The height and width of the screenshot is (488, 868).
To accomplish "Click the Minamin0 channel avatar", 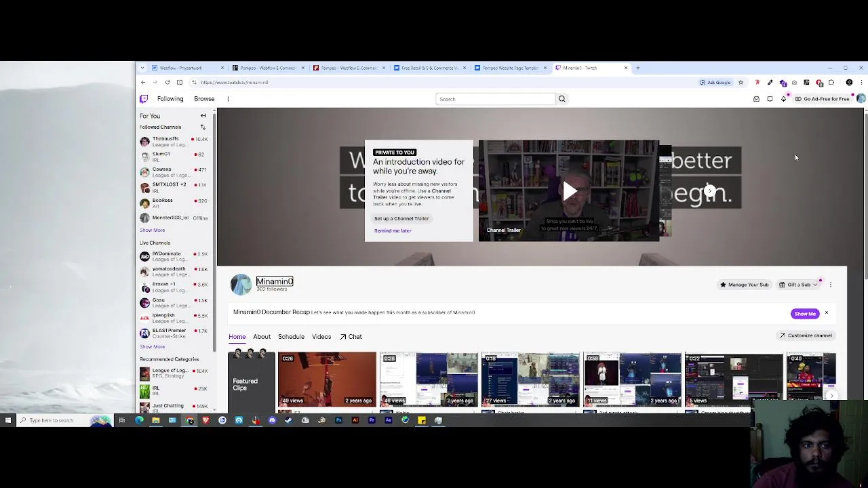I will (x=241, y=285).
